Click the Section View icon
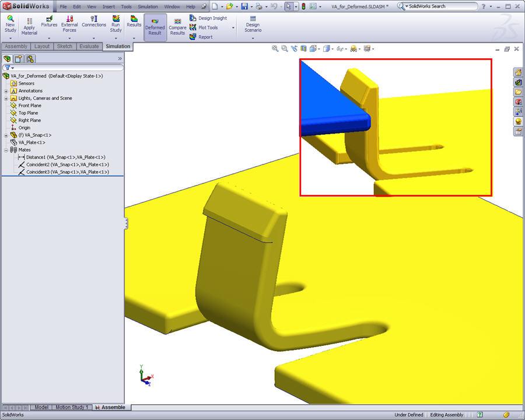The width and height of the screenshot is (525, 420). coord(303,49)
